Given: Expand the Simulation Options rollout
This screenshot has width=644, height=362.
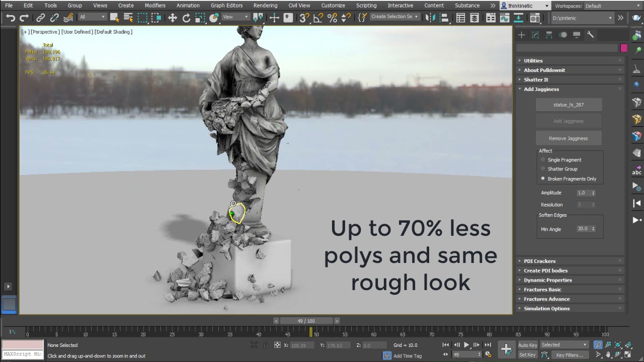Looking at the screenshot, I should coord(546,308).
